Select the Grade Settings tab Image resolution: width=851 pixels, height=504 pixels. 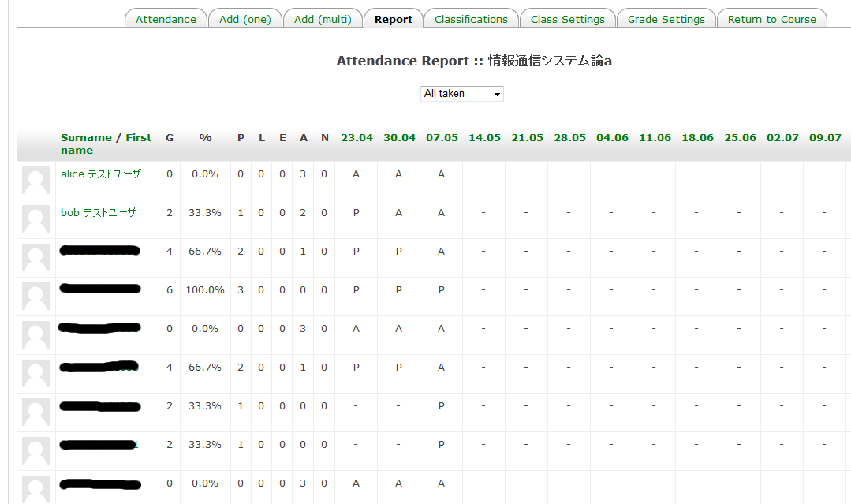click(666, 20)
